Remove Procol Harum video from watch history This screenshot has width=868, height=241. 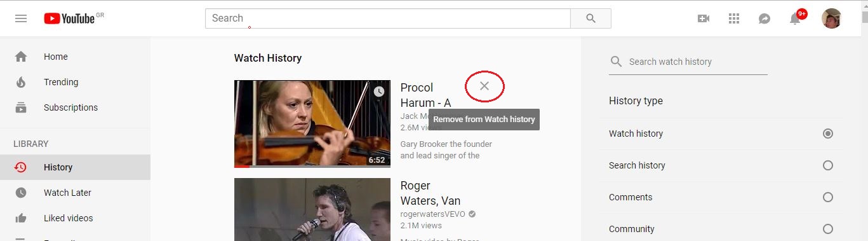tap(484, 86)
